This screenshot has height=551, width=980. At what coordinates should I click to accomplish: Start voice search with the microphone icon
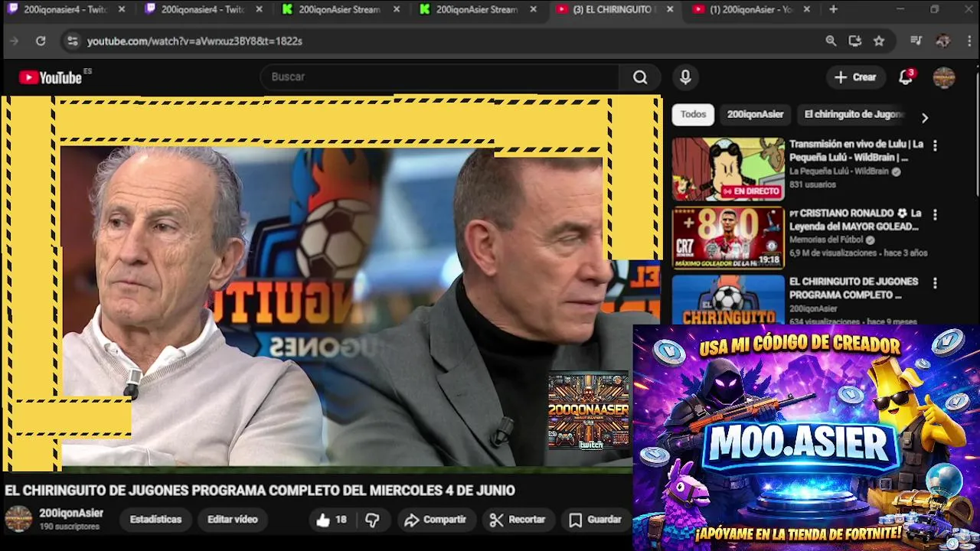[x=685, y=77]
